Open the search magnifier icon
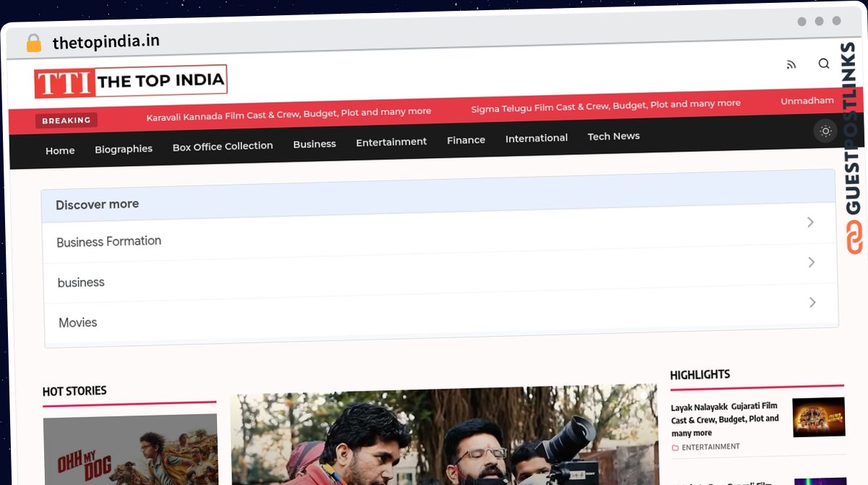This screenshot has height=485, width=868. pos(824,64)
